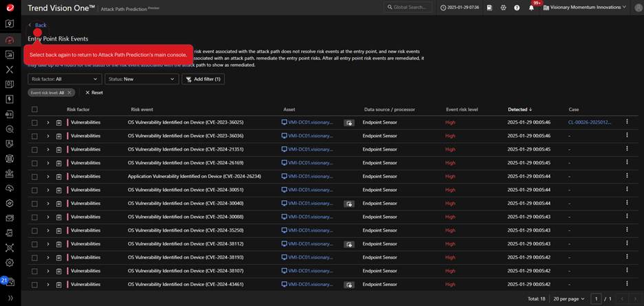Open kebab menu for CVE-2024-43461 row
This screenshot has height=306, width=644.
(x=627, y=283)
